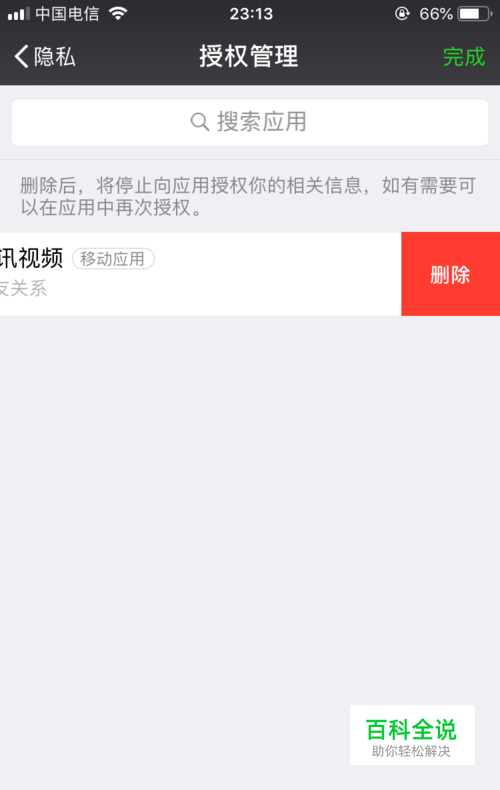The width and height of the screenshot is (500, 790).
Task: Tap the 百科全说 watermark logo
Action: 411,729
